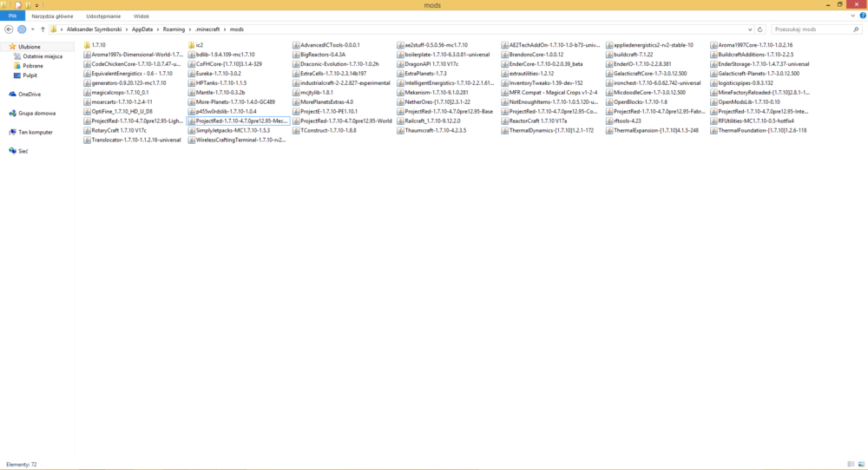Select the ic2 folder icon
The width and height of the screenshot is (868, 470).
(x=192, y=45)
